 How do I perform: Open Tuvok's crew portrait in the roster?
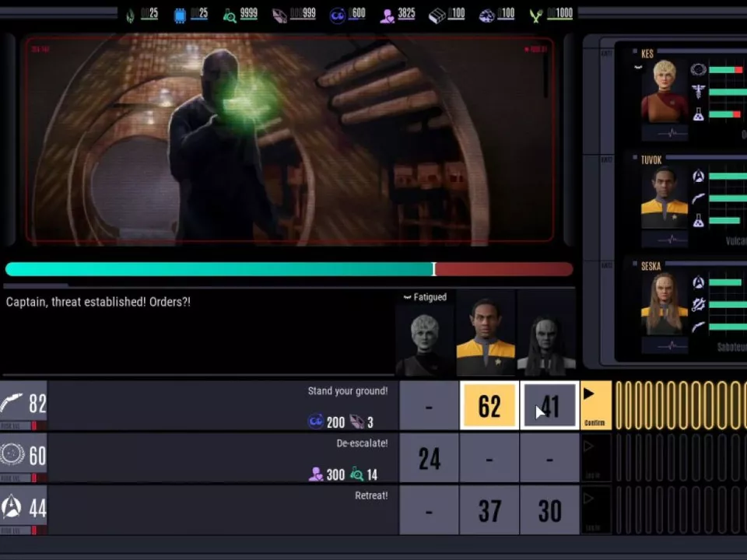(664, 197)
